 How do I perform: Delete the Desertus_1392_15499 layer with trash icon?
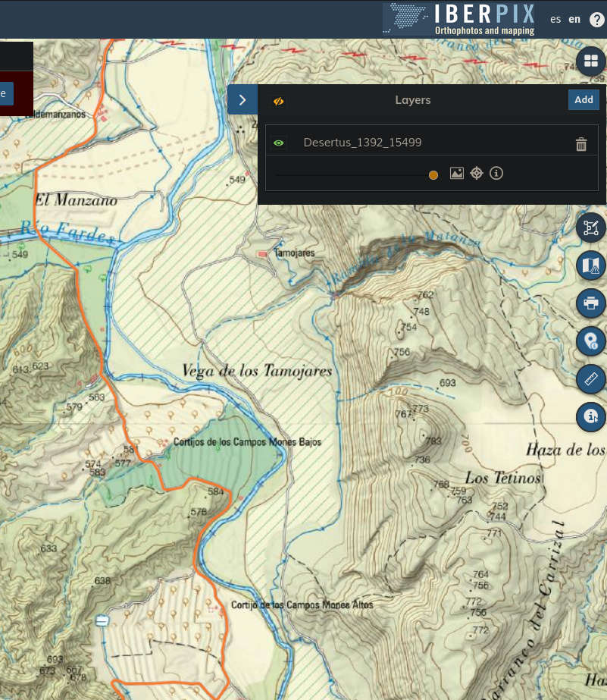581,144
